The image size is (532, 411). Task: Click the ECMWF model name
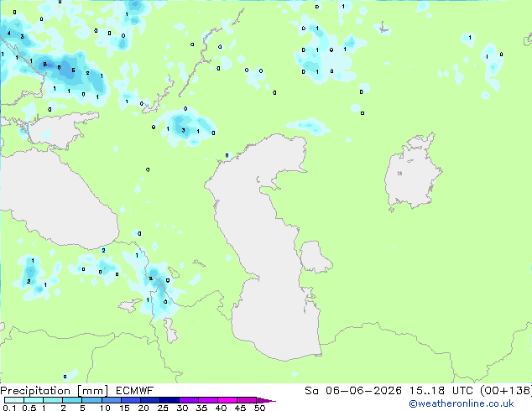tap(135, 391)
